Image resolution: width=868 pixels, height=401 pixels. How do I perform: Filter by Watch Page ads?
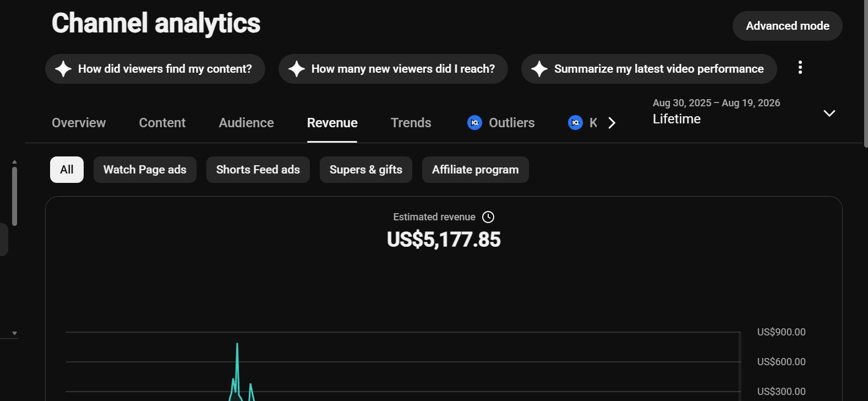pos(145,170)
